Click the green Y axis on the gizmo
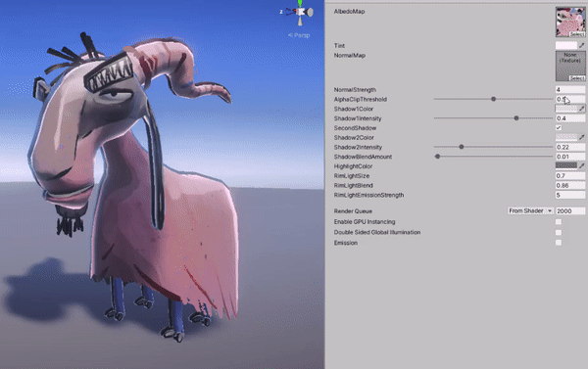This screenshot has height=369, width=588. 300,3
